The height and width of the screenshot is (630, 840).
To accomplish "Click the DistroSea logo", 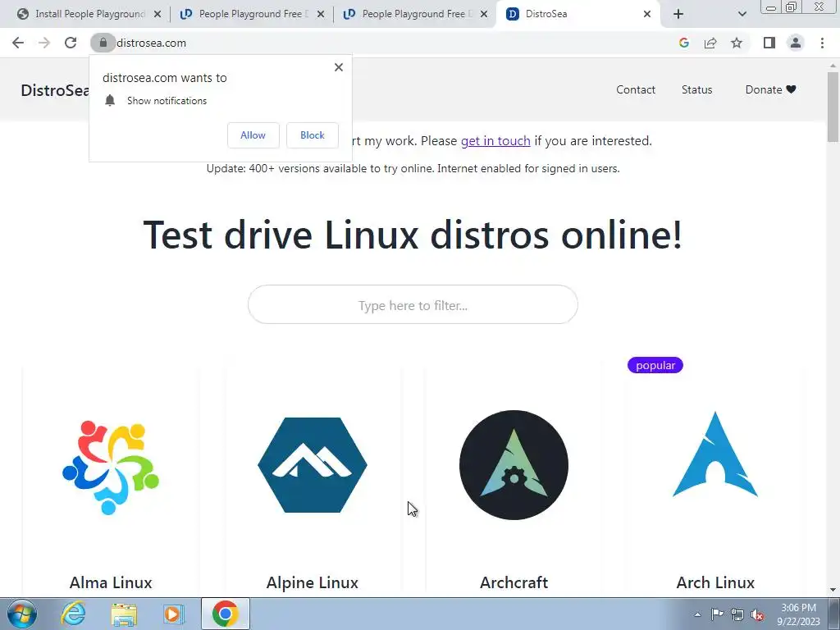I will coord(55,90).
